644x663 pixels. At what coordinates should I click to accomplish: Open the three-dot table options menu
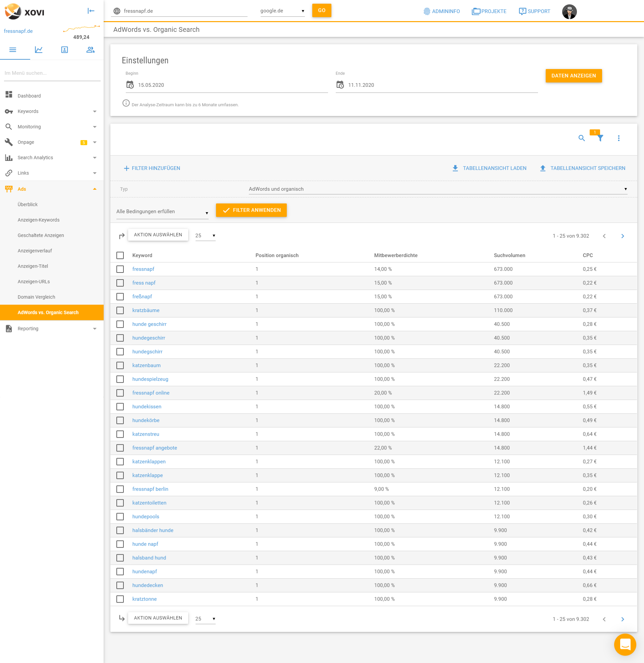pos(619,138)
